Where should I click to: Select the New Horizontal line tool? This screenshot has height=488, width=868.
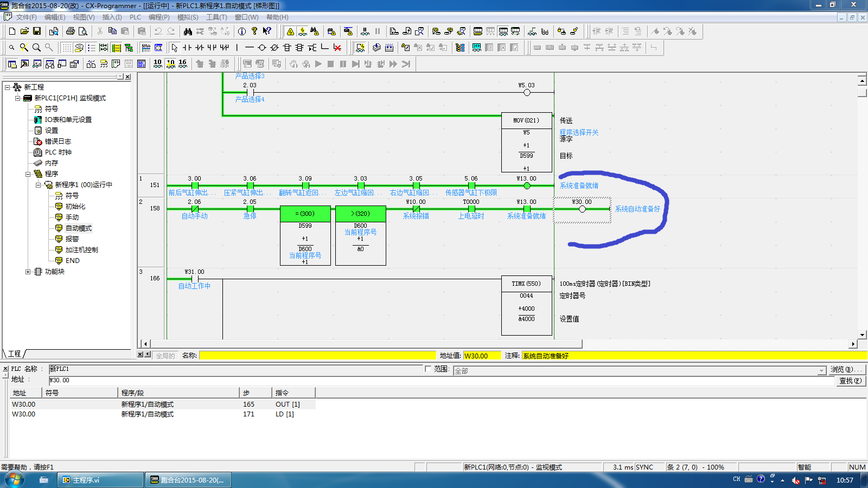pyautogui.click(x=250, y=48)
